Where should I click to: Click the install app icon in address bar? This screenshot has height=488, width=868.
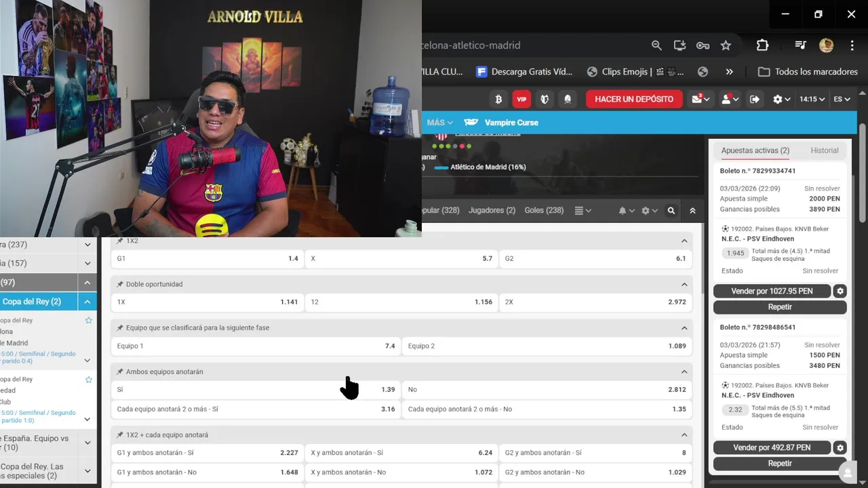click(x=679, y=45)
